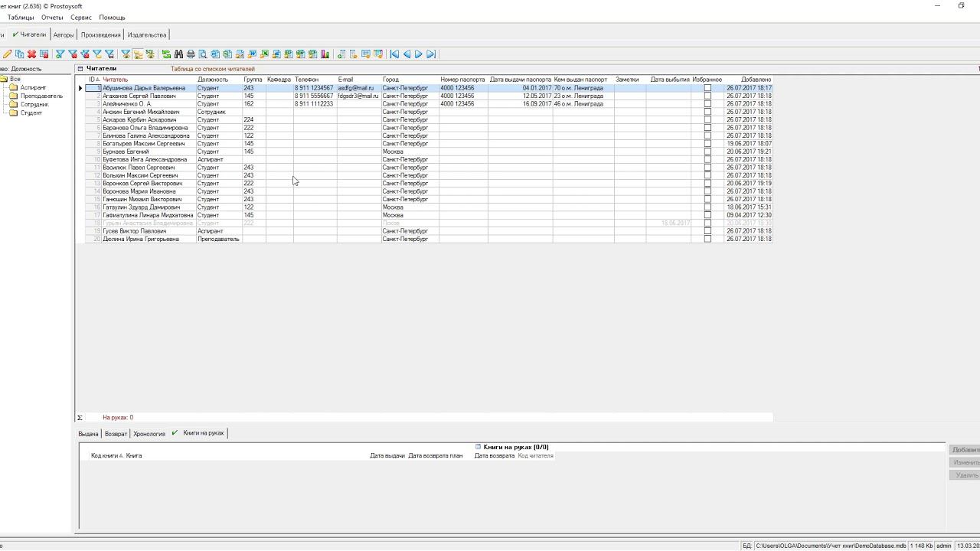Image resolution: width=980 pixels, height=551 pixels.
Task: Open the Сервис menu
Action: [x=80, y=17]
